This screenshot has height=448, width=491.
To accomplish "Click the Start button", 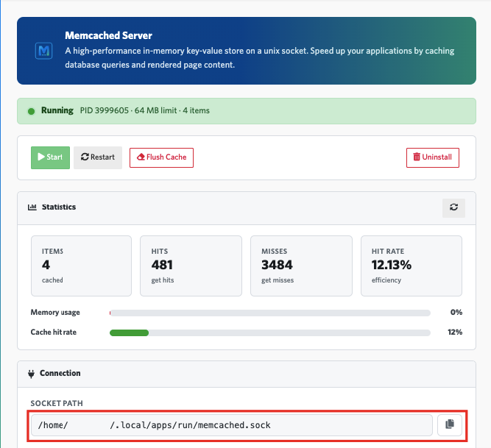I will (x=50, y=157).
